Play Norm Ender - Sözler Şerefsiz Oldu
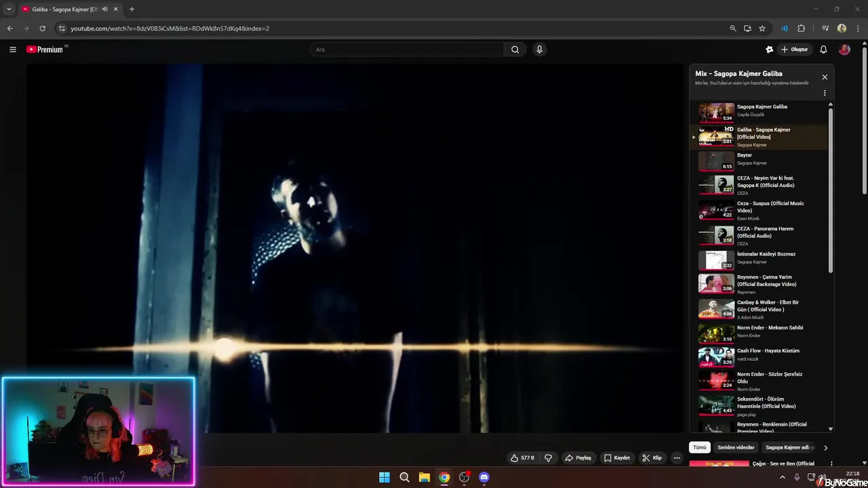The height and width of the screenshot is (488, 868). click(759, 381)
